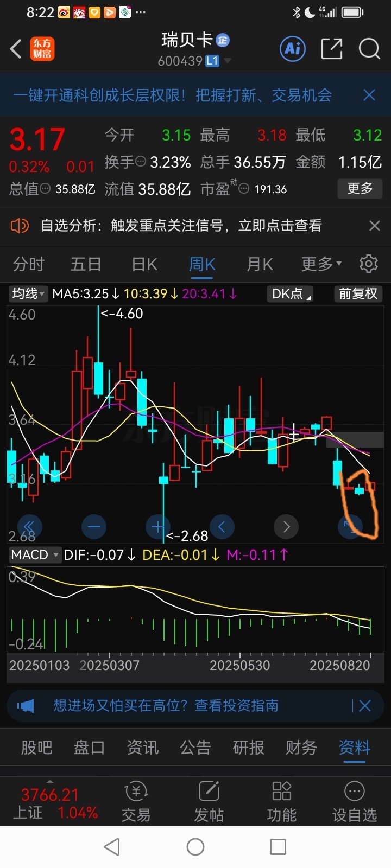Expand 更多 chart period dropdown
Viewport: 391px width, 868px height.
(x=321, y=264)
